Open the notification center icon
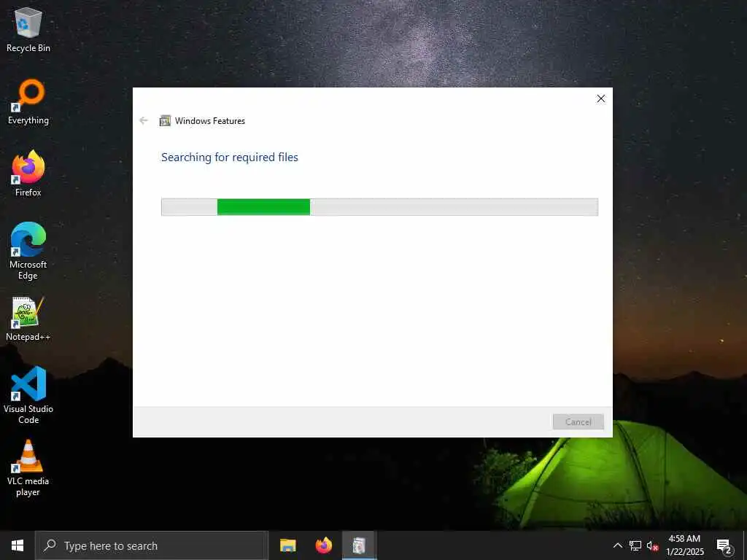The height and width of the screenshot is (560, 747). pos(724,546)
